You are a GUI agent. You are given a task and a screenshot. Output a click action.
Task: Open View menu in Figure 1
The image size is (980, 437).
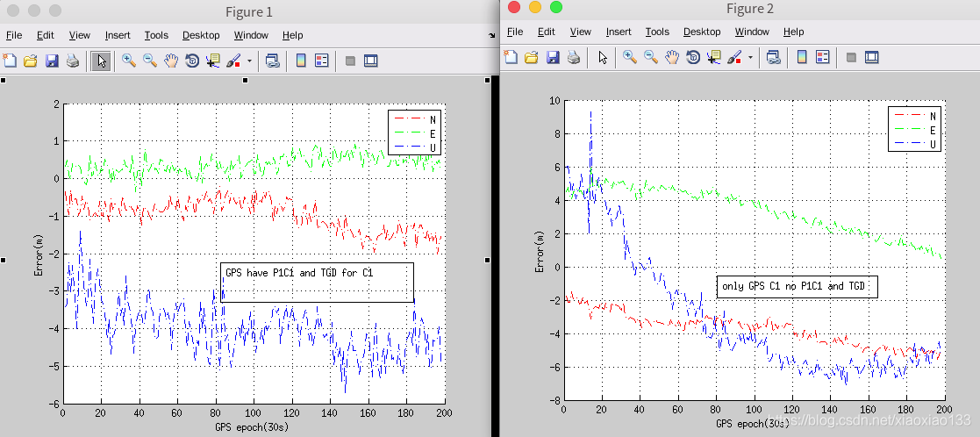(79, 35)
